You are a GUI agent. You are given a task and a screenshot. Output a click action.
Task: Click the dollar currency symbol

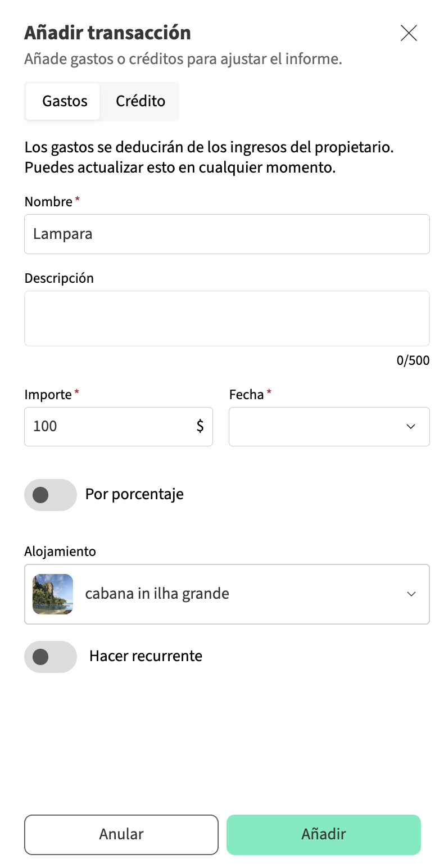pyautogui.click(x=200, y=426)
